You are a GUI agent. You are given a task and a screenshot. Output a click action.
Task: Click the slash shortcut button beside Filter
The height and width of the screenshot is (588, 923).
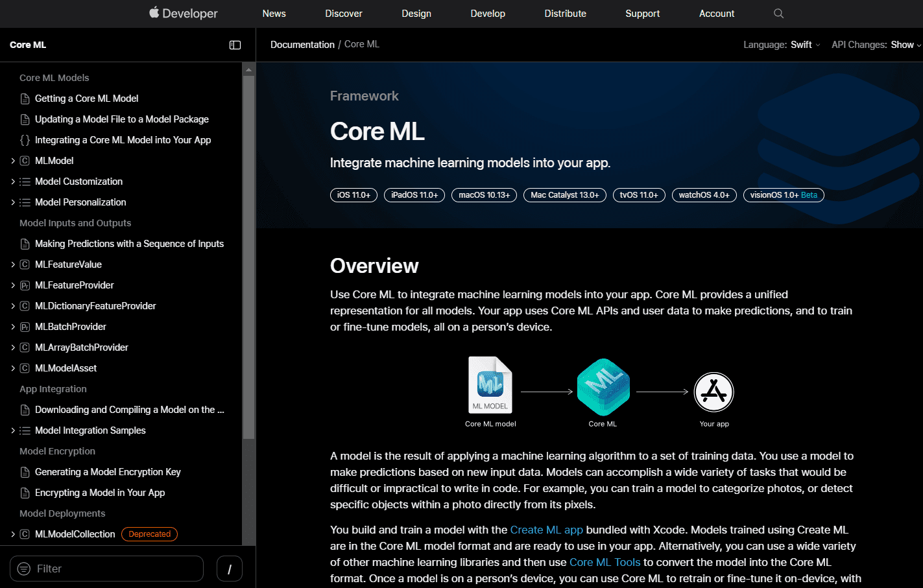pos(229,569)
